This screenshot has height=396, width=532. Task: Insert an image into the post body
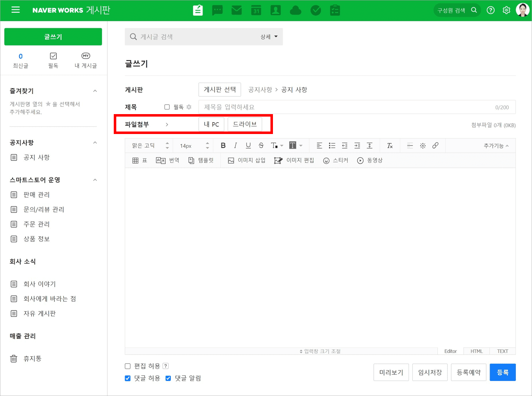(x=247, y=160)
